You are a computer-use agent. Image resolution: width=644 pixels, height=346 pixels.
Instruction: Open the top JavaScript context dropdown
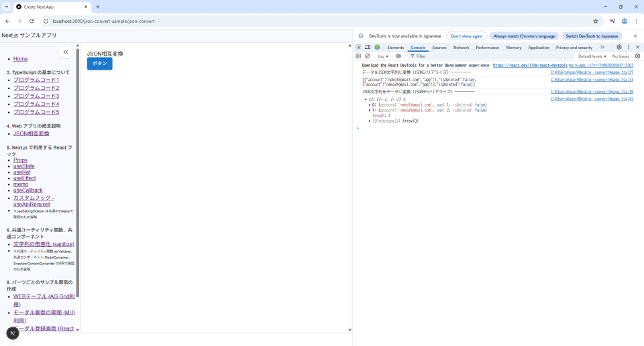point(383,56)
